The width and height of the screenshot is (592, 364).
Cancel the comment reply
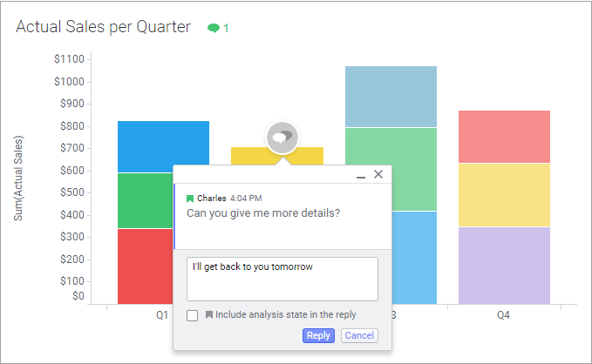point(359,335)
